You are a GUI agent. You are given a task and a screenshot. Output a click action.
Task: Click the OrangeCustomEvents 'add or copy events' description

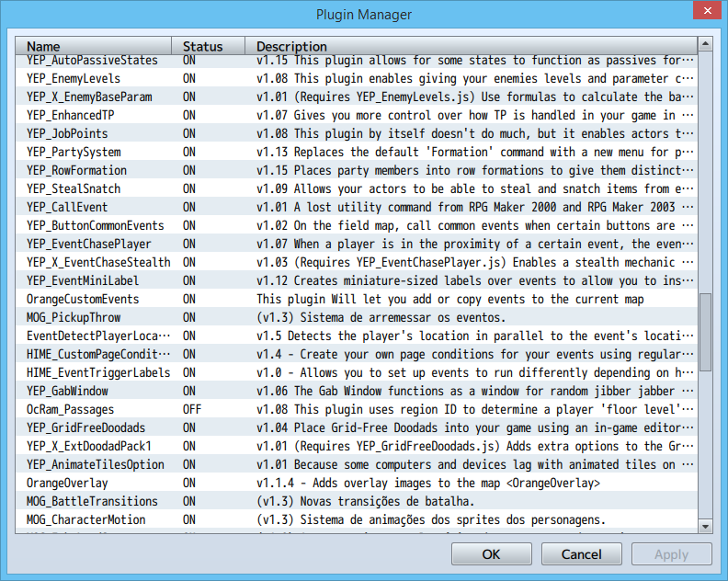(x=450, y=299)
